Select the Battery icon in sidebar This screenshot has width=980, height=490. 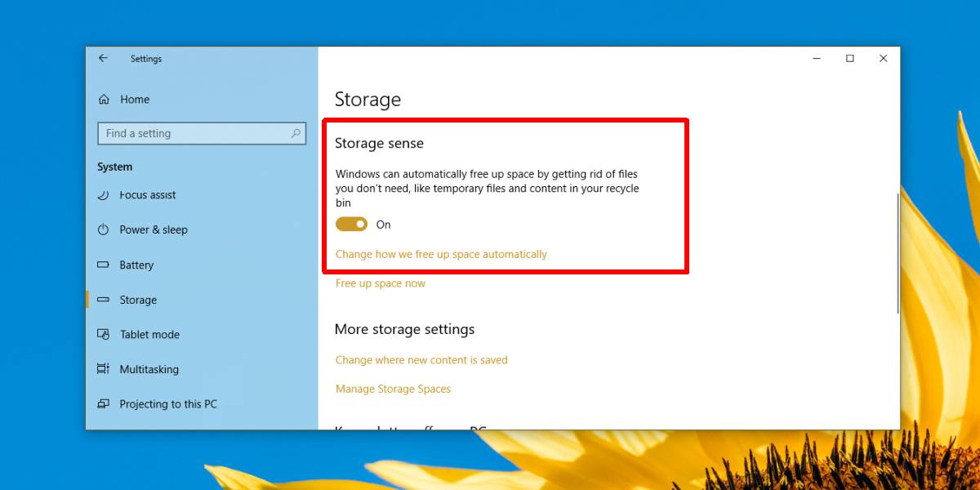point(103,265)
